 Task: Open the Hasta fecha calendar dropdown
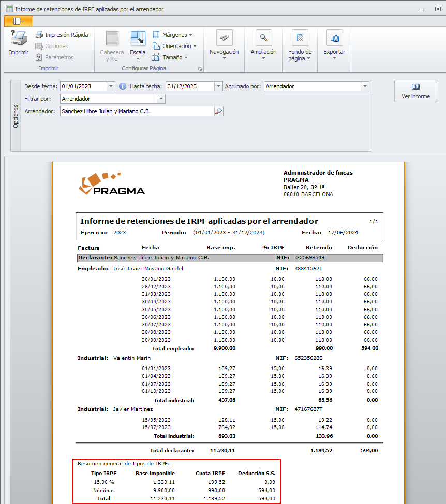pos(218,86)
